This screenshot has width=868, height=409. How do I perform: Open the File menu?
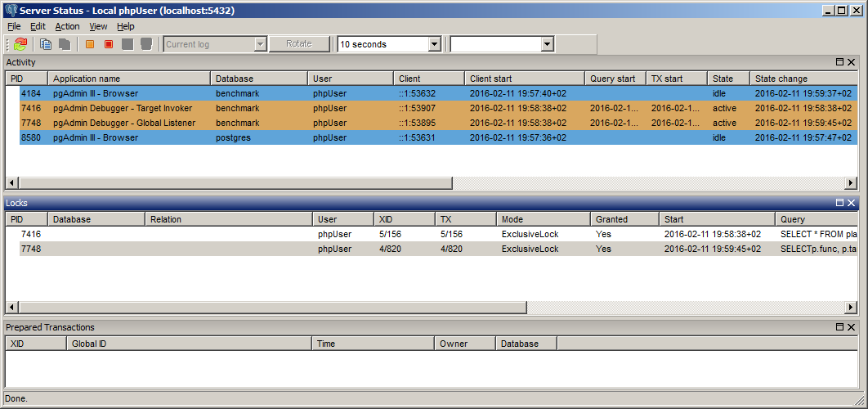point(14,26)
